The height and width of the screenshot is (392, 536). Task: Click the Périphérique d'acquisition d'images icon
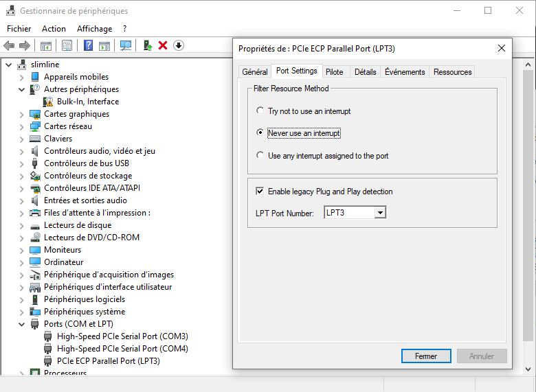(x=35, y=275)
